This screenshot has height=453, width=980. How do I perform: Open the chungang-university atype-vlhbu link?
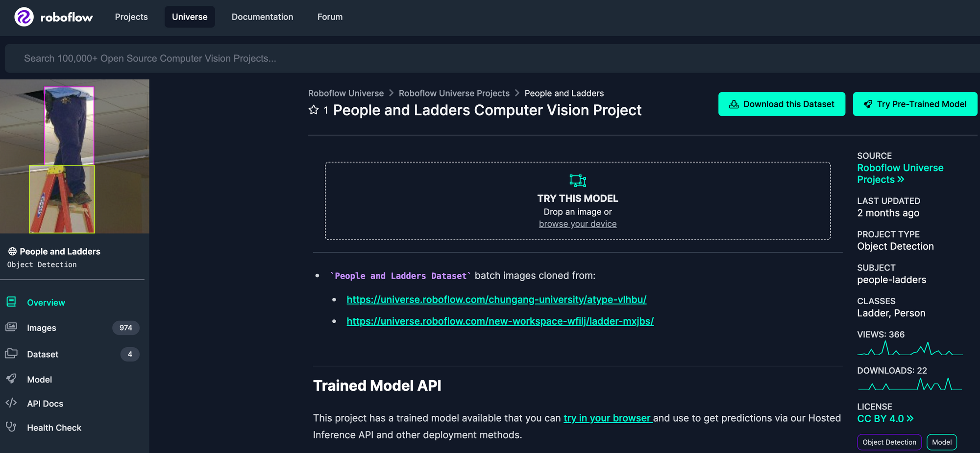(x=496, y=299)
